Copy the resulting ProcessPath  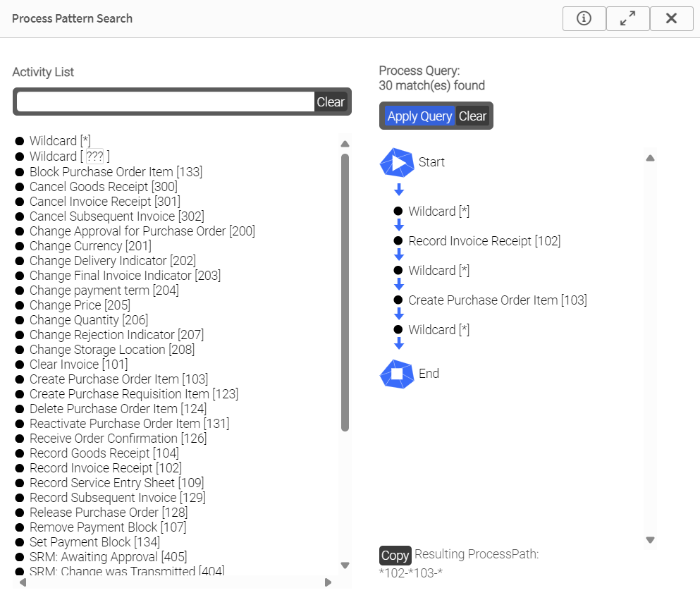(395, 556)
